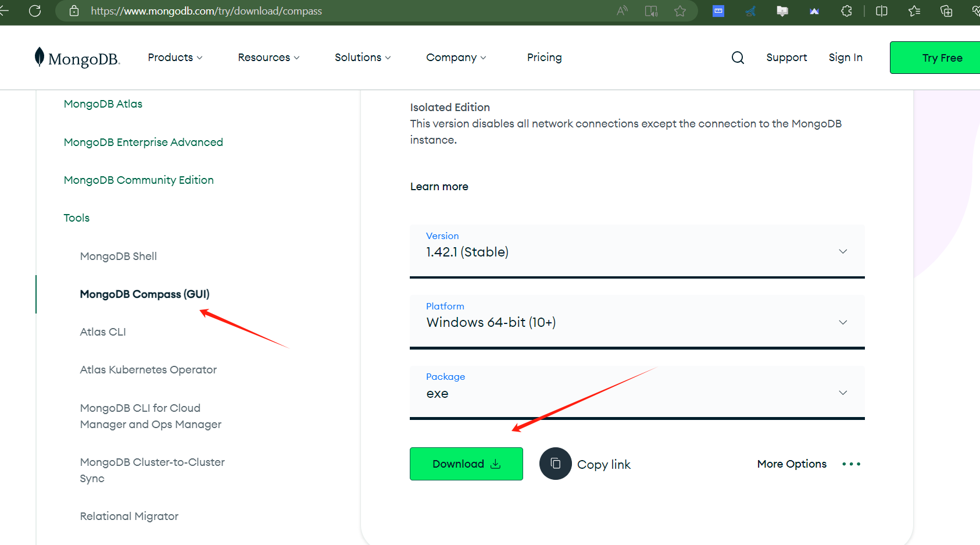Click the read aloud icon in the address bar
Screen dimensions: 980x545
(x=623, y=11)
